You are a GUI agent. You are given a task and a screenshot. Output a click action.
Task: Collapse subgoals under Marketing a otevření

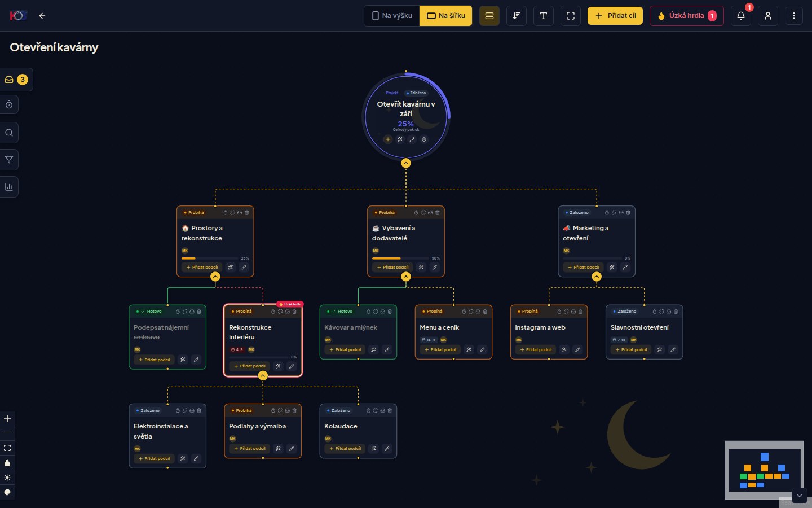597,277
